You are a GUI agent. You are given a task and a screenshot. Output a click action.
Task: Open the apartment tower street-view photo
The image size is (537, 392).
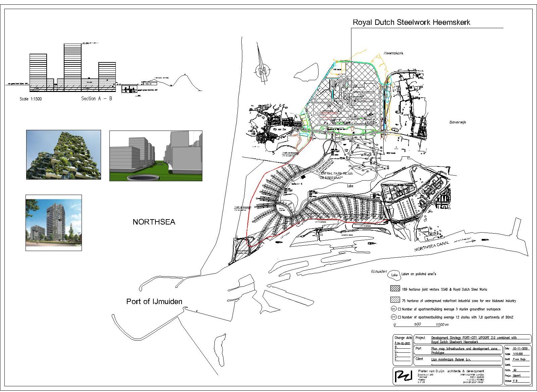(x=54, y=223)
